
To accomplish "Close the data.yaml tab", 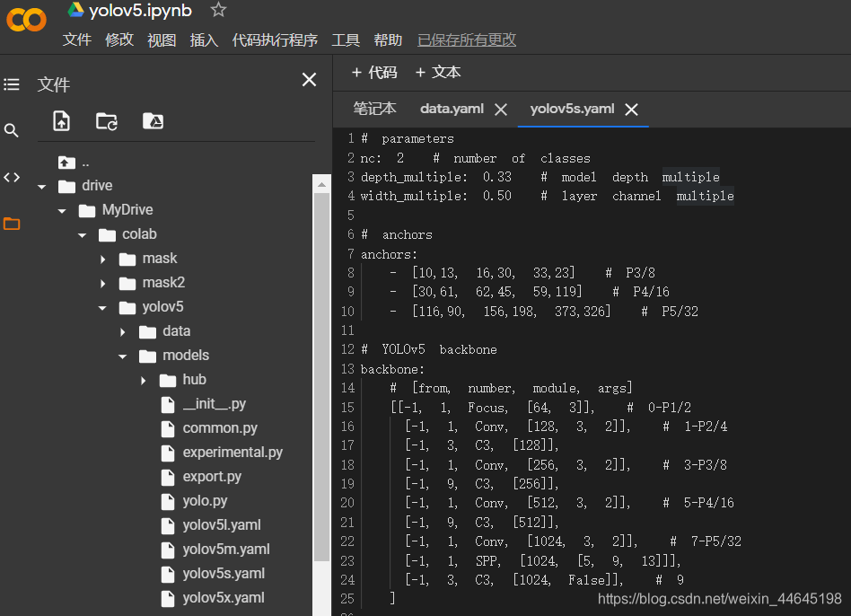I will coord(501,110).
